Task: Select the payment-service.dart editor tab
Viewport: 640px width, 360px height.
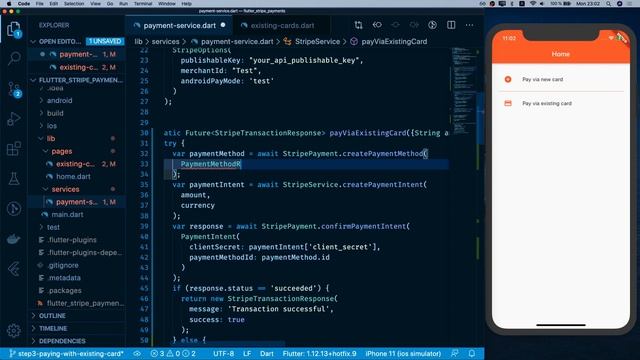Action: point(180,25)
